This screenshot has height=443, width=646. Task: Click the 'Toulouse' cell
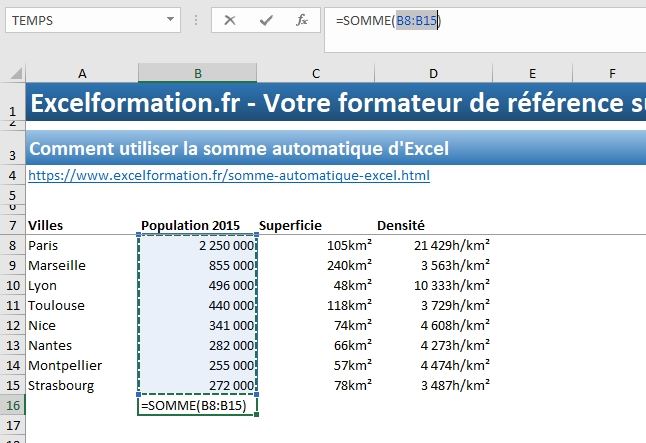pos(82,305)
